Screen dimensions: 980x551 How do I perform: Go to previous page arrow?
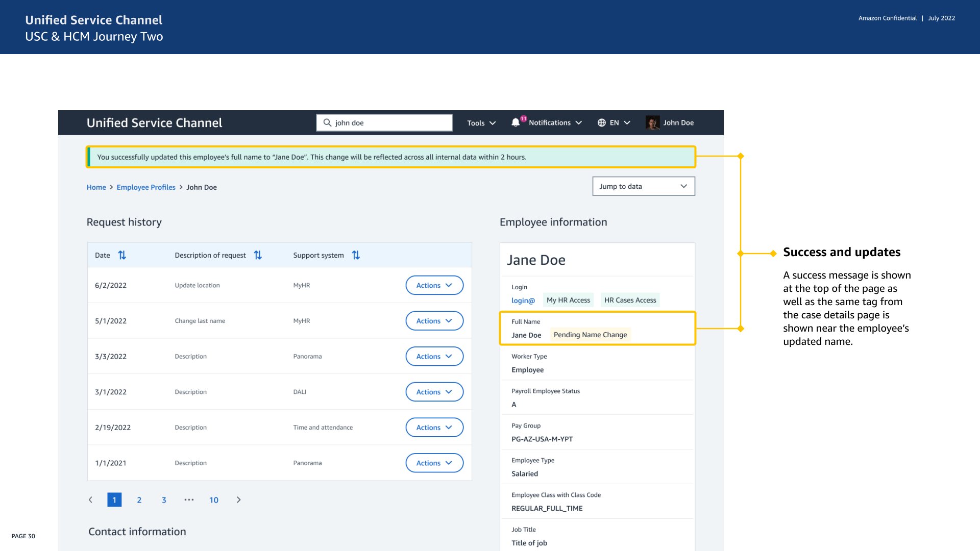[x=91, y=500]
